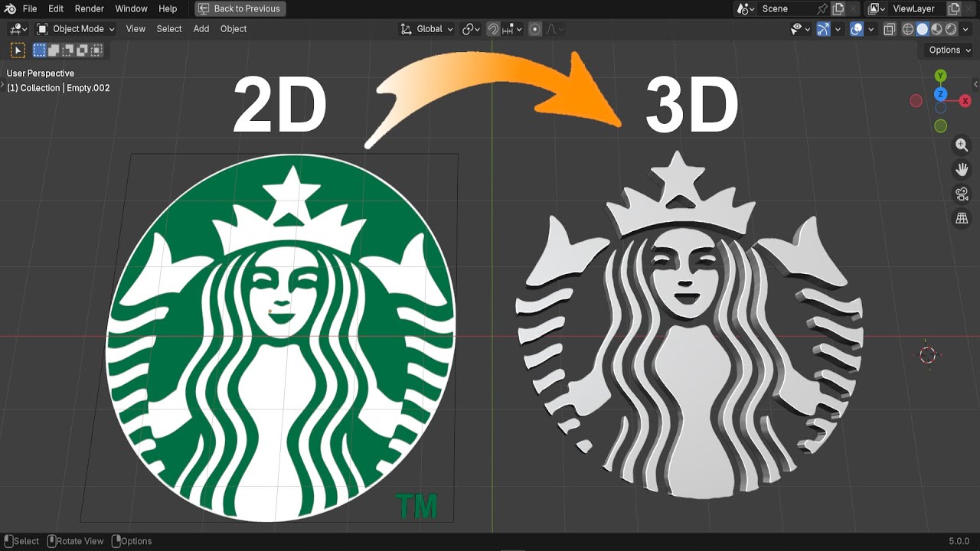Open the Options dropdown
The width and height of the screenshot is (980, 551).
pos(949,50)
